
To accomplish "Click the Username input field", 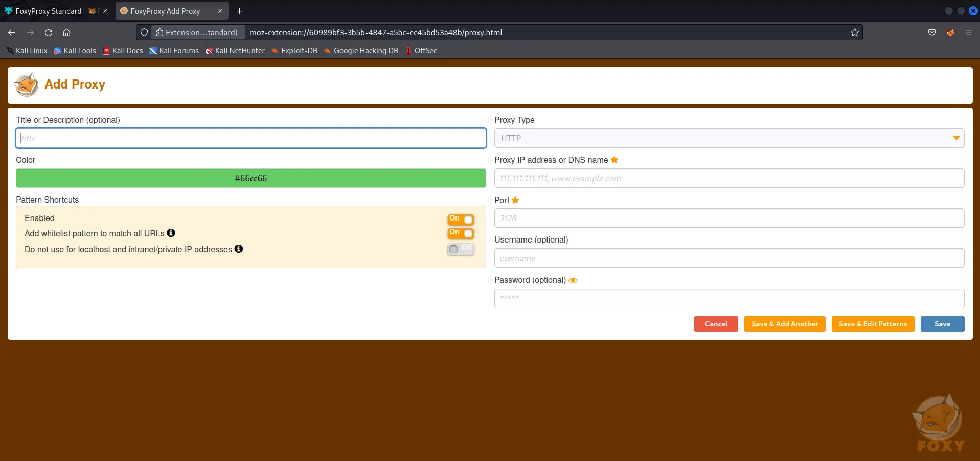I will click(729, 258).
